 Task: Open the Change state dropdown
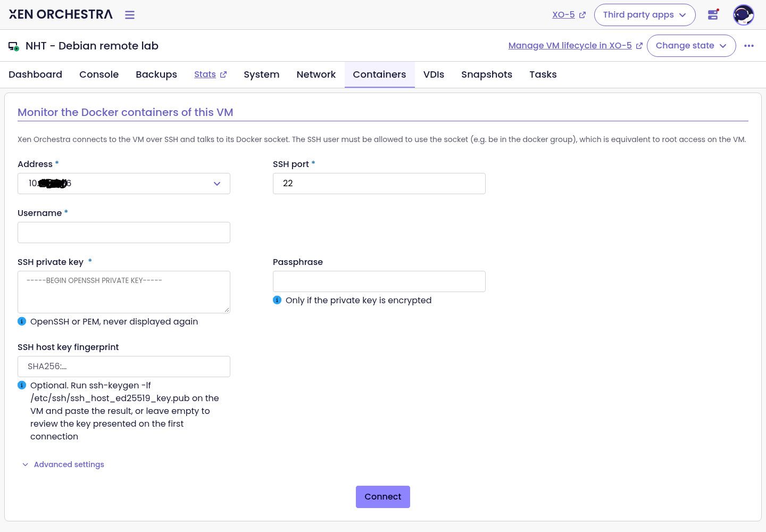[x=691, y=46]
